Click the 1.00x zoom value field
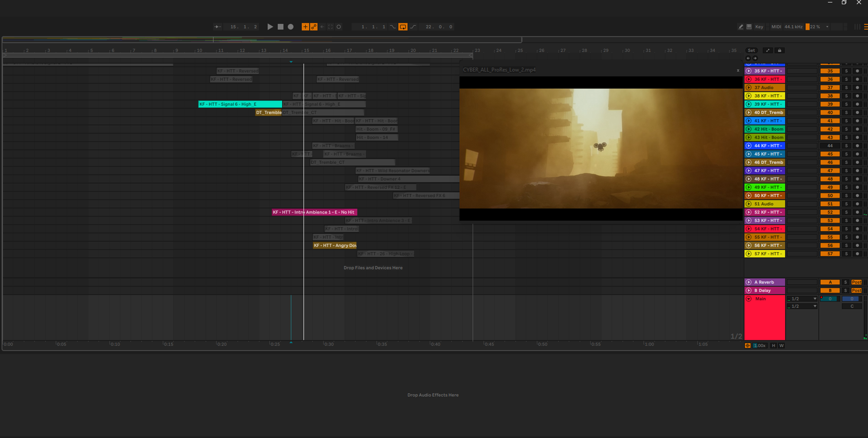 (x=759, y=345)
